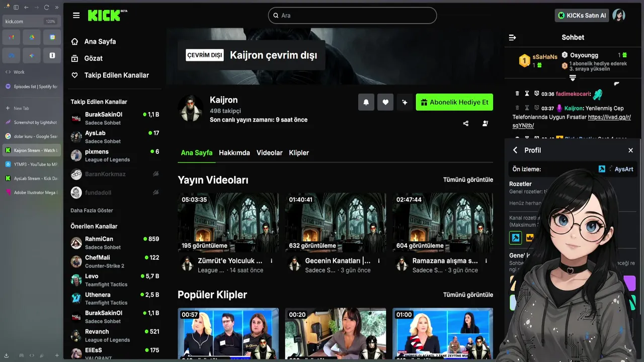
Task: Switch to the Videolar tab
Action: [270, 153]
